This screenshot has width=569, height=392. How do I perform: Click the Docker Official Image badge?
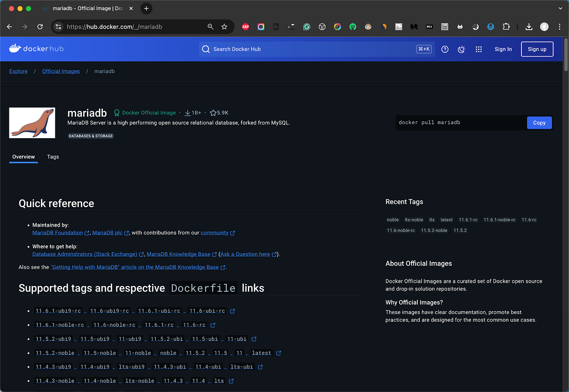pyautogui.click(x=145, y=113)
